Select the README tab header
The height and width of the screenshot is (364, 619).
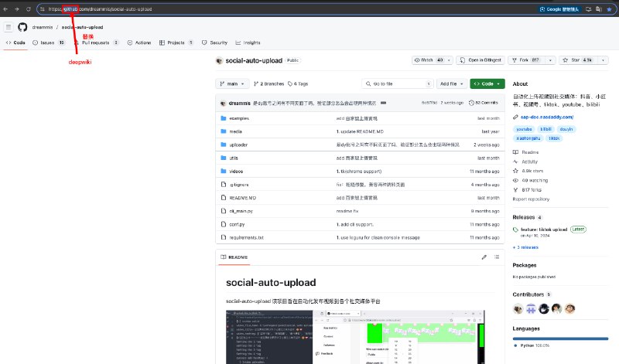pyautogui.click(x=234, y=257)
